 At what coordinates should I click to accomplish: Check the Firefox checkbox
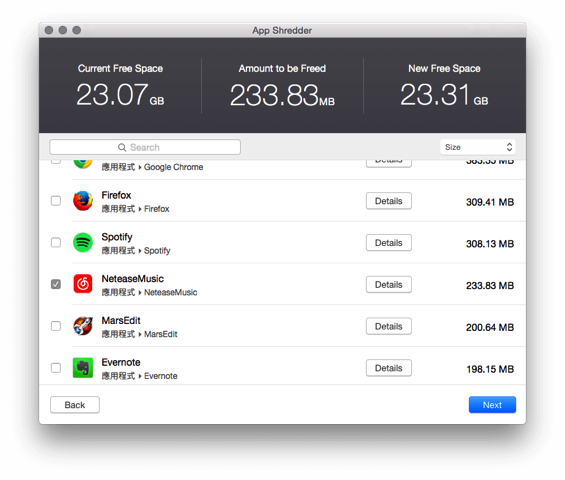56,201
